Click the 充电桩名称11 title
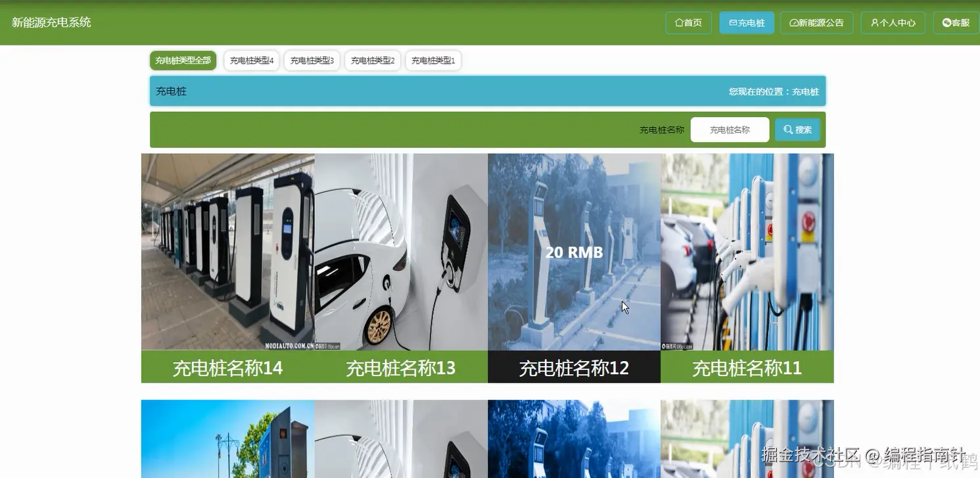This screenshot has width=980, height=478. tap(747, 368)
